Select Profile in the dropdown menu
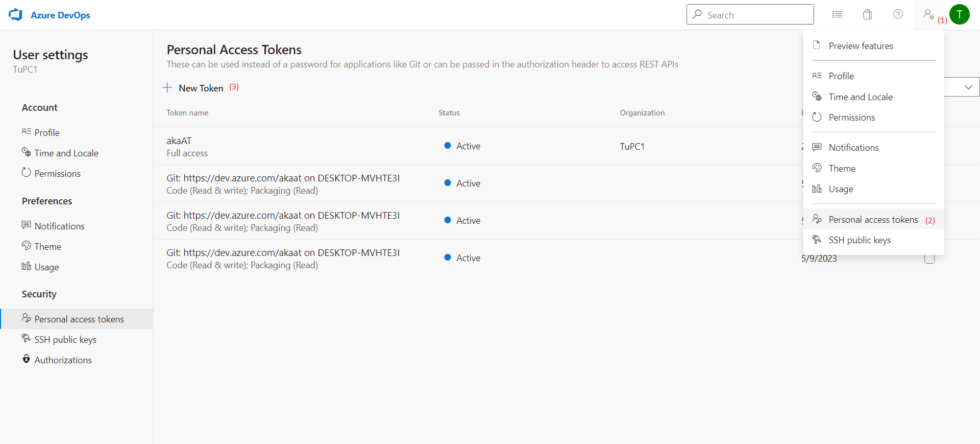Image resolution: width=980 pixels, height=444 pixels. click(873, 76)
